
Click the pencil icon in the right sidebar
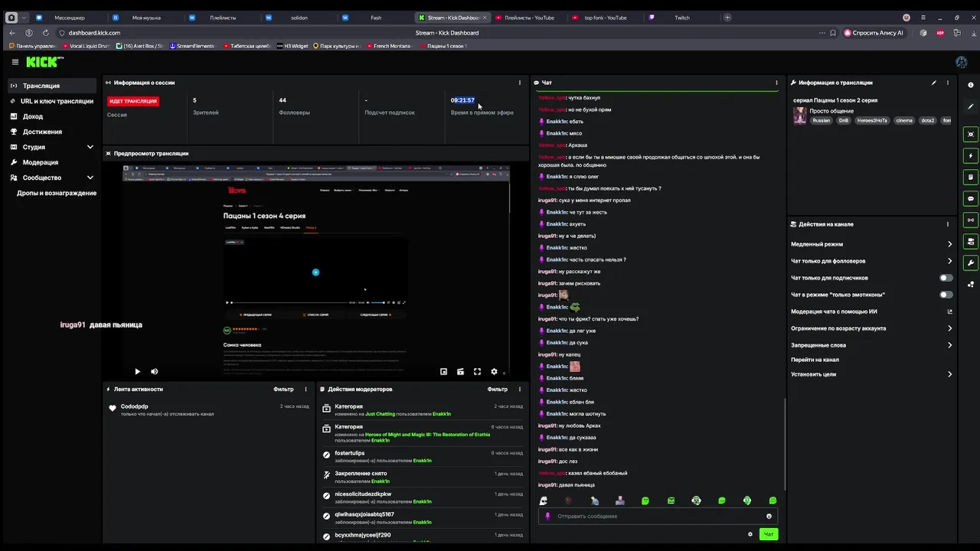(x=971, y=106)
